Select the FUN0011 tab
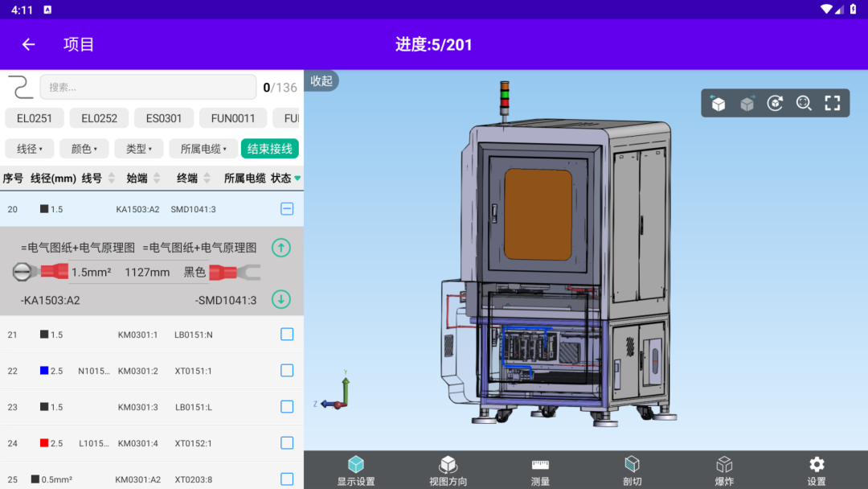The image size is (868, 489). [233, 118]
